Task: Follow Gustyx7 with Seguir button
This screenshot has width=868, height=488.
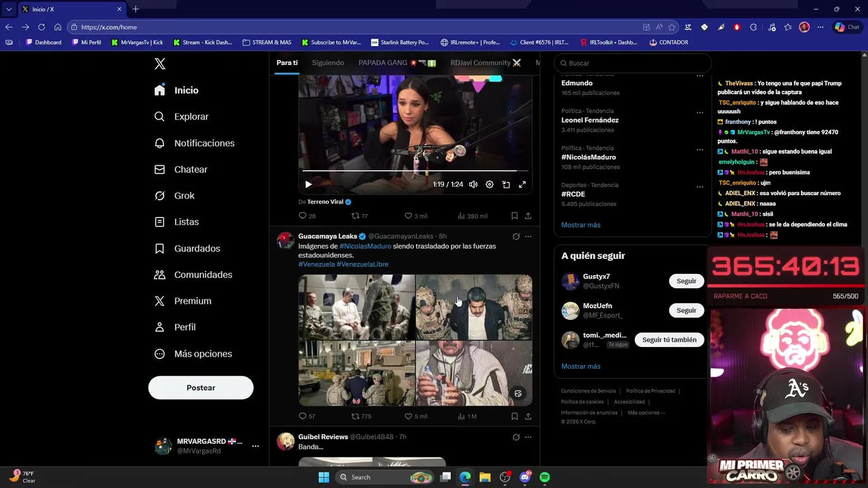Action: 686,281
